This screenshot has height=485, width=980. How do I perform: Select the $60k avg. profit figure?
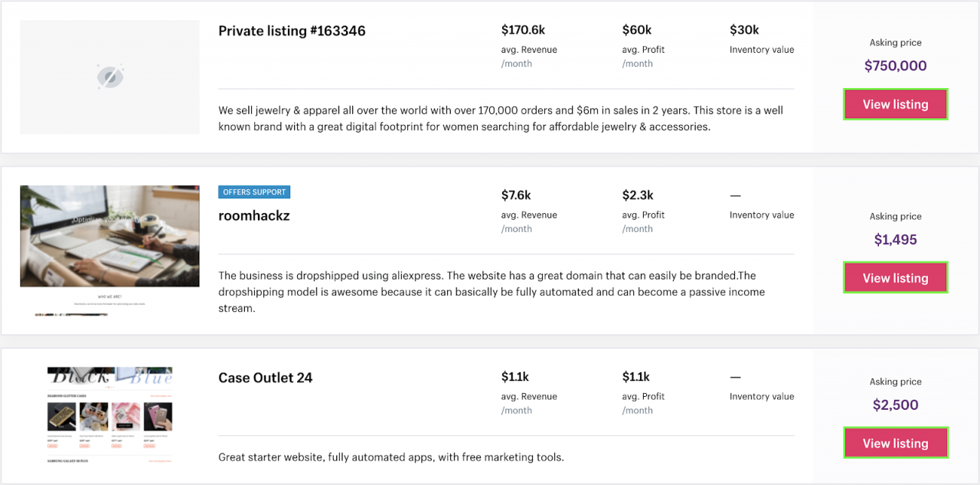coord(636,31)
